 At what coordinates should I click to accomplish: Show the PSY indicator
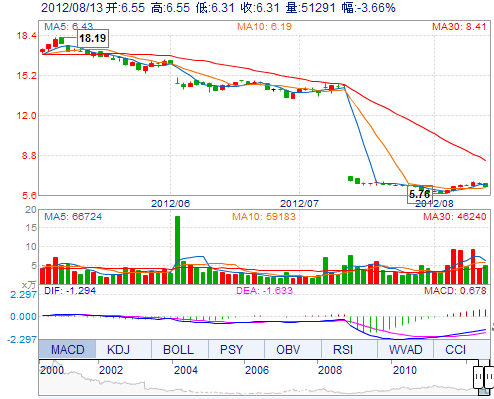tap(232, 349)
